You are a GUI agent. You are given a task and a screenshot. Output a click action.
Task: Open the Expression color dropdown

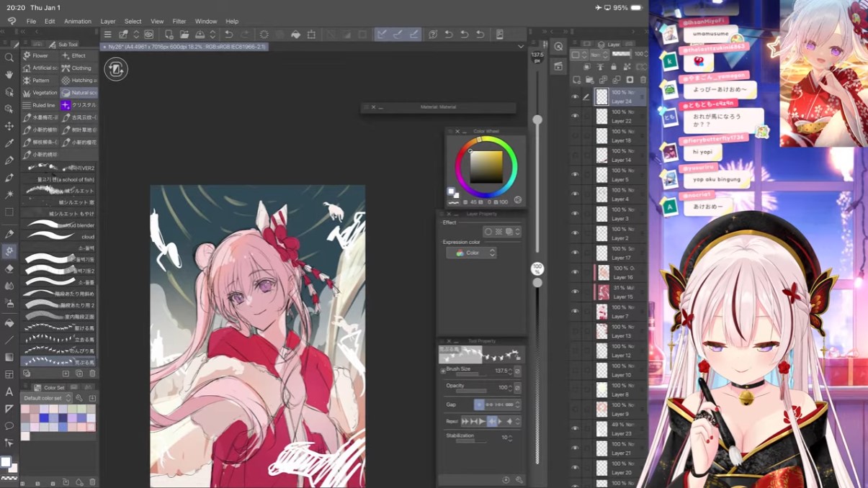click(x=471, y=253)
